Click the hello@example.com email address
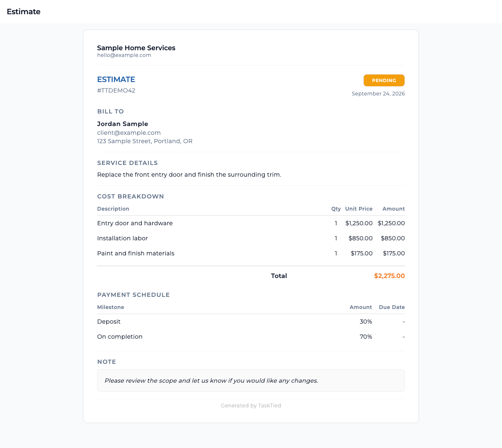This screenshot has width=502, height=448. [124, 55]
